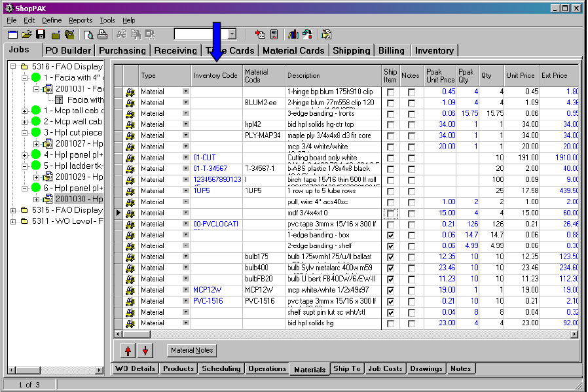Click the Save disk icon in toolbar
588x392 pixels.
(x=41, y=34)
